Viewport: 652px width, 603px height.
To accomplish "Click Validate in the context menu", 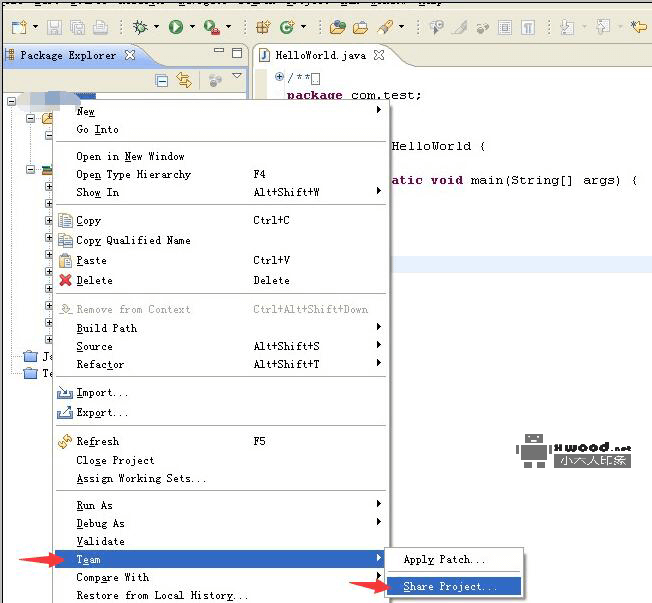I will point(221,541).
